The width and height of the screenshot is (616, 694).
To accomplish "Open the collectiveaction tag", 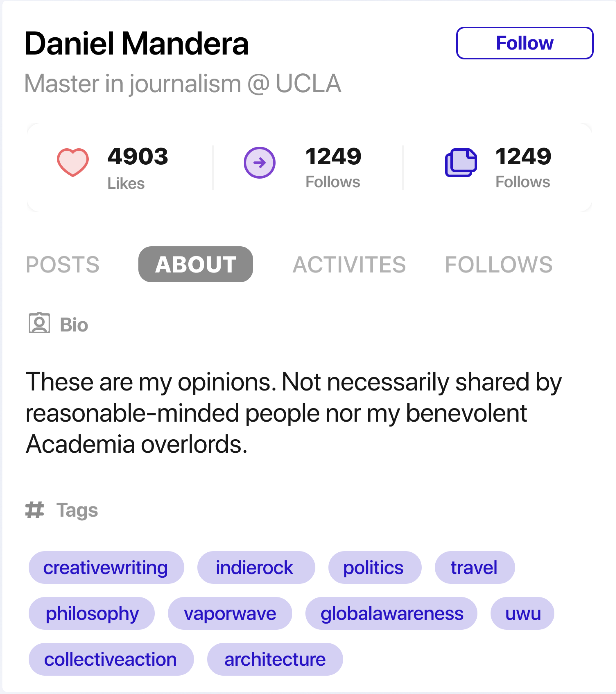I will pyautogui.click(x=111, y=659).
